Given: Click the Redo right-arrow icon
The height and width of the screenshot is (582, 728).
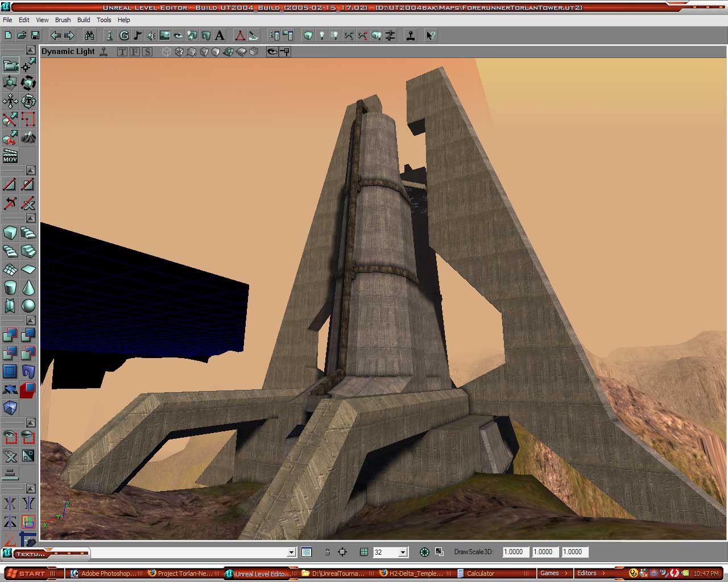Looking at the screenshot, I should coord(69,35).
